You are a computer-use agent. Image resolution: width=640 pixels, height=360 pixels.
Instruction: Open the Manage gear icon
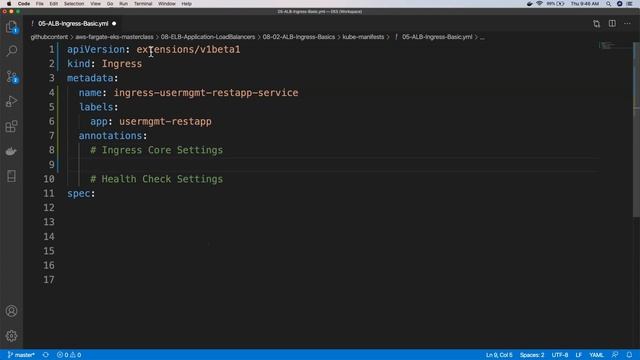click(x=11, y=336)
